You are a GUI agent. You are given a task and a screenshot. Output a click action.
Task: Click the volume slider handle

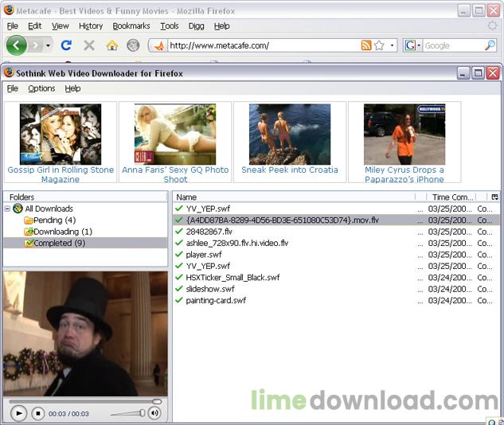point(142,413)
